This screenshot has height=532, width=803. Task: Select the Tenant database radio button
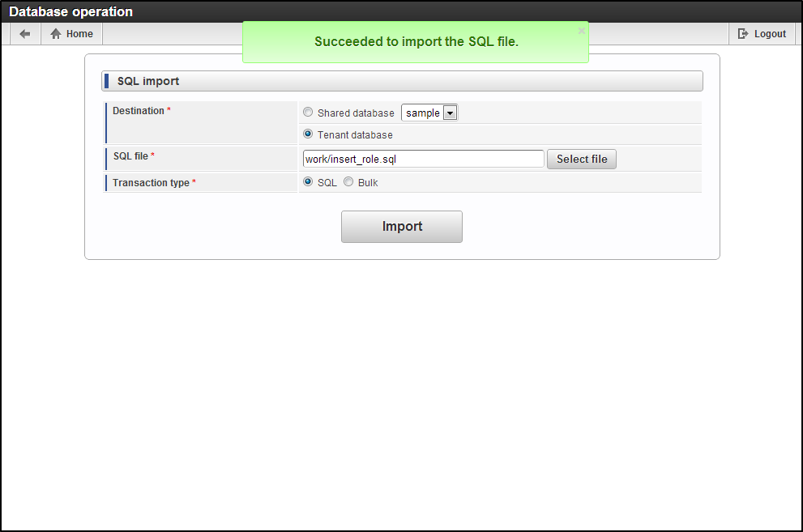[x=308, y=134]
